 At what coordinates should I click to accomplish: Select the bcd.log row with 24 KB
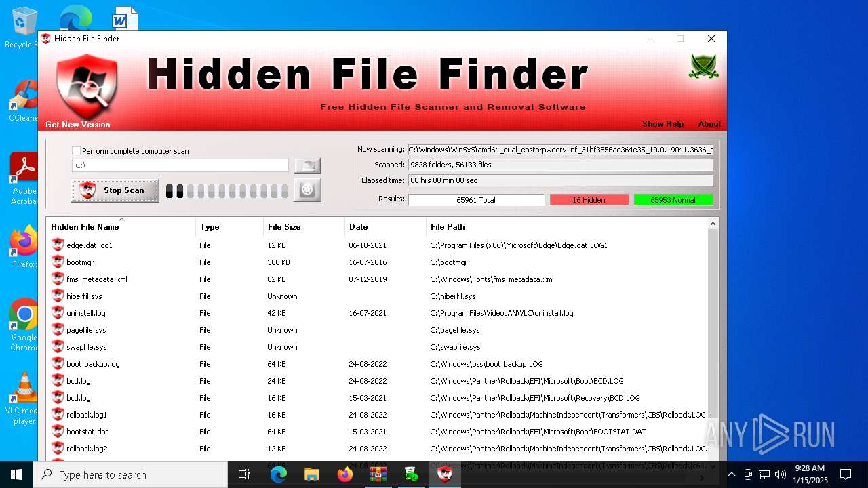(x=376, y=381)
